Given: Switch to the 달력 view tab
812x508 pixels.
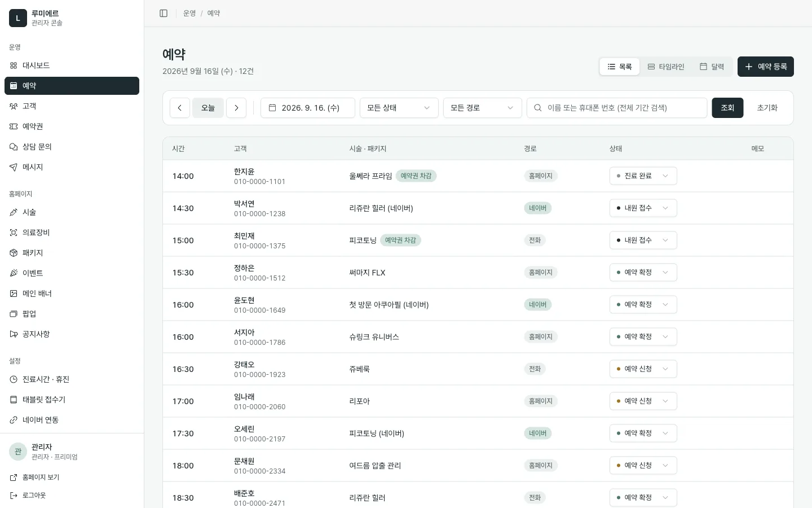Looking at the screenshot, I should point(712,67).
